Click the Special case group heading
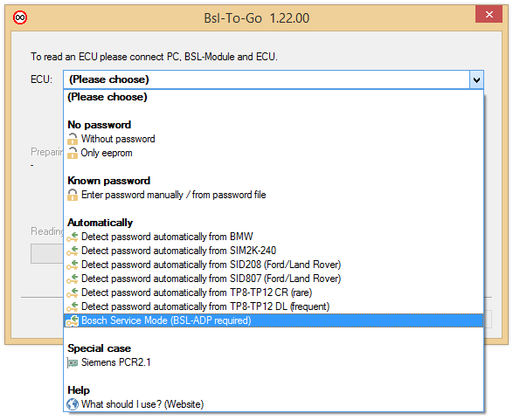 tap(99, 348)
